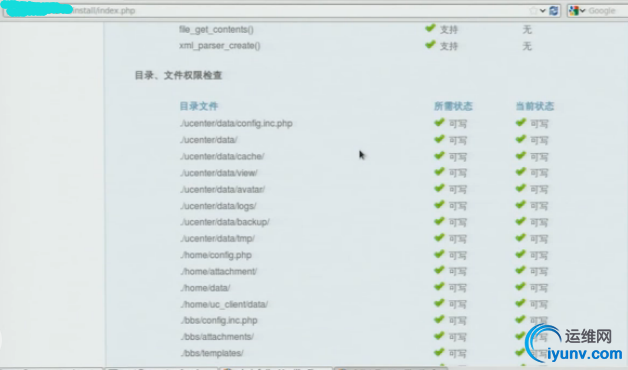Image resolution: width=628 pixels, height=370 pixels.
Task: Click required-status check for ./ucenter/data/config.inc.php
Action: click(439, 123)
